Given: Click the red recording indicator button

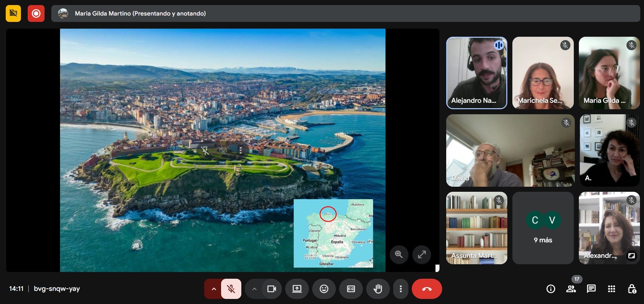Looking at the screenshot, I should tap(36, 13).
